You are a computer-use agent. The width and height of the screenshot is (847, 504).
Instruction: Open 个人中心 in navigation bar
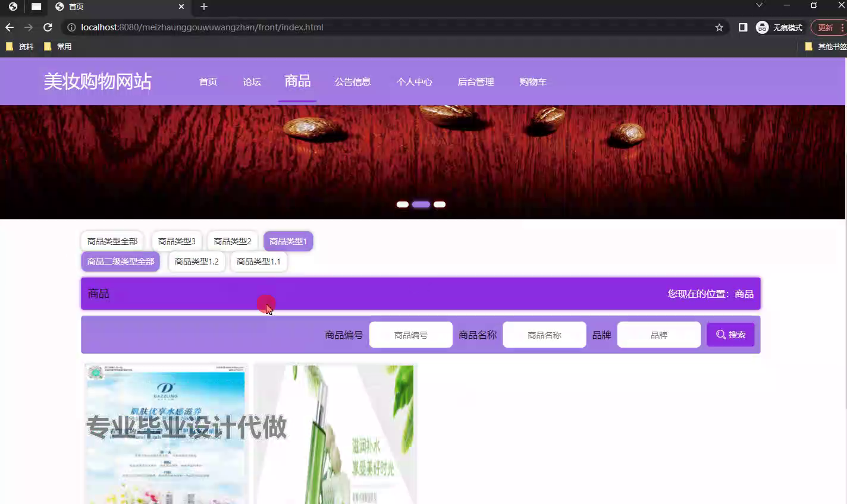tap(414, 82)
